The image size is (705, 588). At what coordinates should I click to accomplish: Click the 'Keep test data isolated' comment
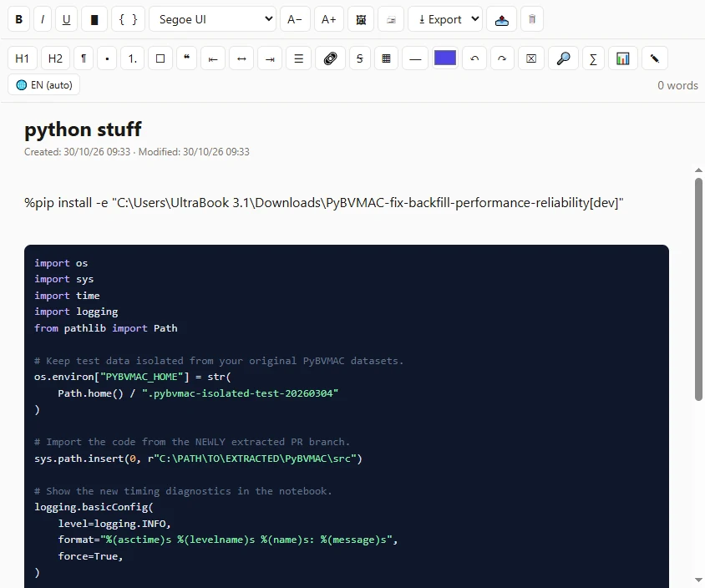pyautogui.click(x=219, y=361)
